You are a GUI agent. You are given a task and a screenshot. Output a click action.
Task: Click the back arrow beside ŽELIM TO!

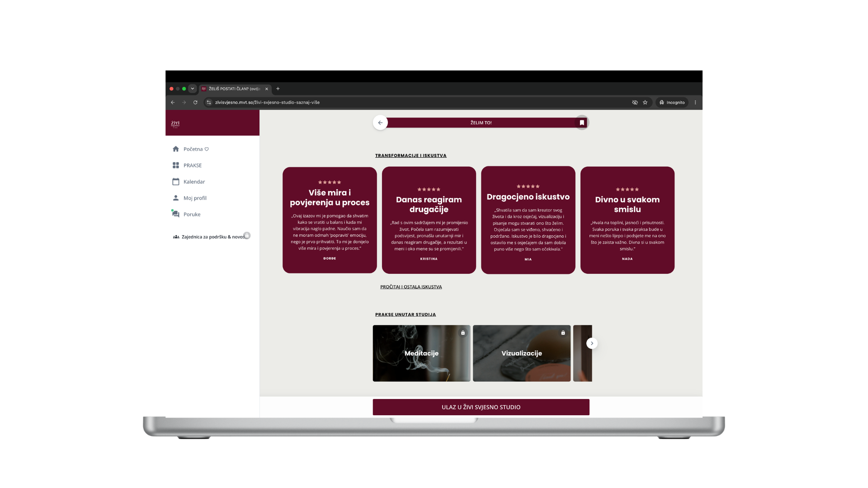380,122
